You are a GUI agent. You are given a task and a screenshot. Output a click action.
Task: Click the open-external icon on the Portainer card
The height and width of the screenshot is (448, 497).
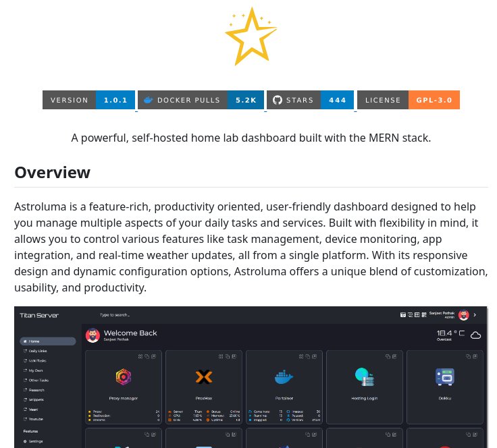pyautogui.click(x=315, y=356)
